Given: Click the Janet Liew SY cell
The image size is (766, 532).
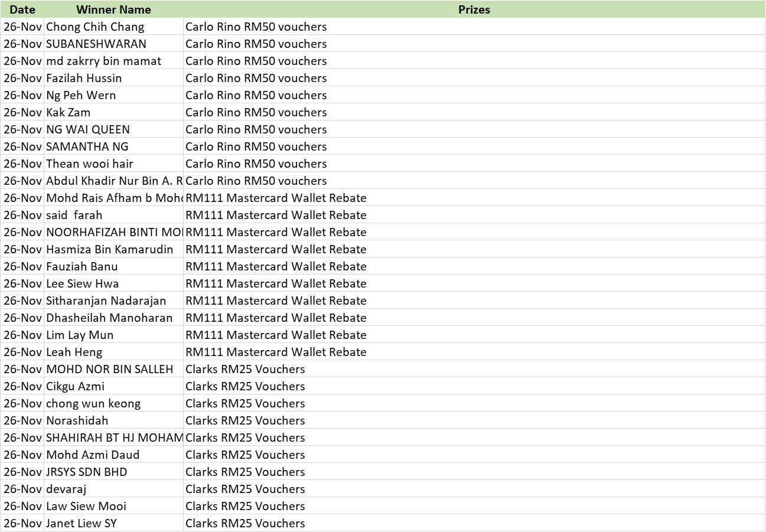Looking at the screenshot, I should (x=82, y=524).
